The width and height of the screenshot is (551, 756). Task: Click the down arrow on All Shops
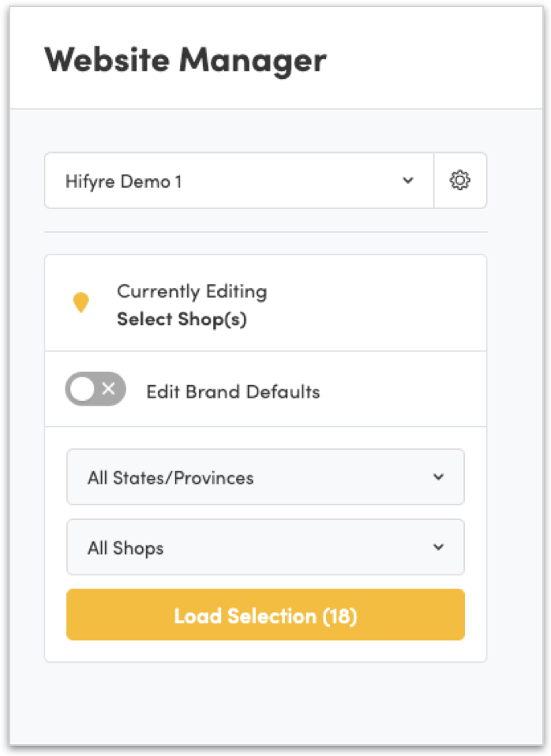pos(439,548)
